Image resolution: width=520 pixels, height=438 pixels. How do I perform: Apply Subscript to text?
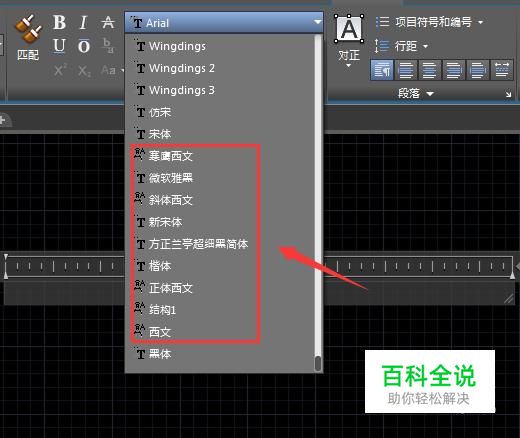pos(84,71)
